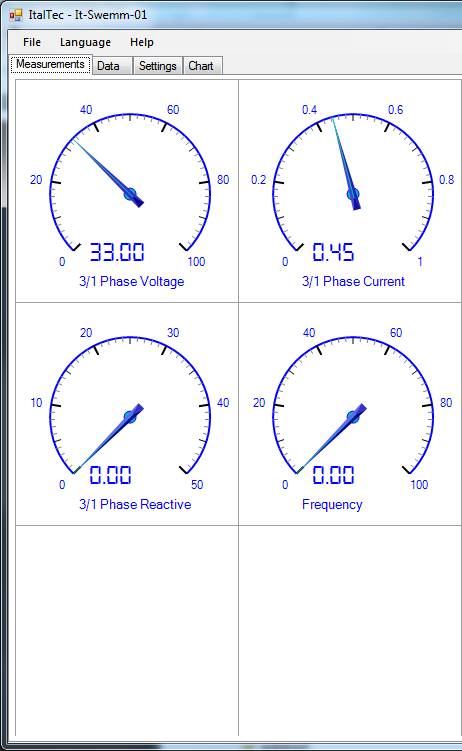Viewport: 462px width, 751px height.
Task: Open the Language menu
Action: (x=85, y=42)
